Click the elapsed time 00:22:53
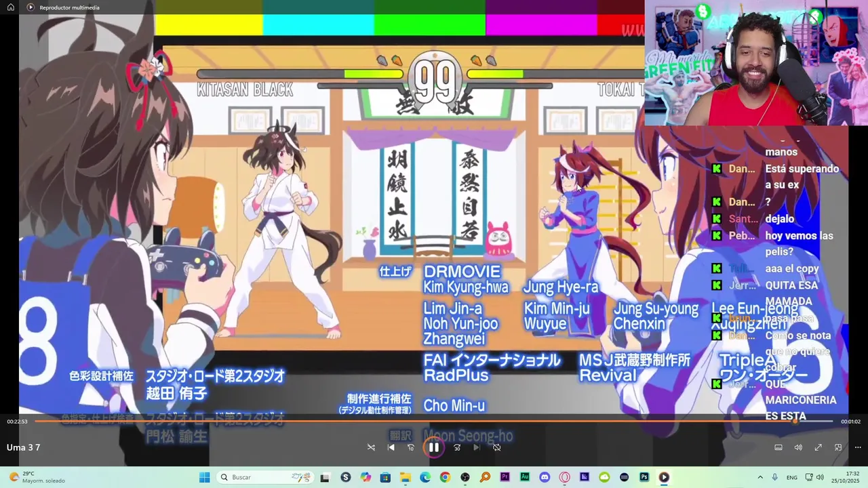This screenshot has width=868, height=488. [x=17, y=422]
